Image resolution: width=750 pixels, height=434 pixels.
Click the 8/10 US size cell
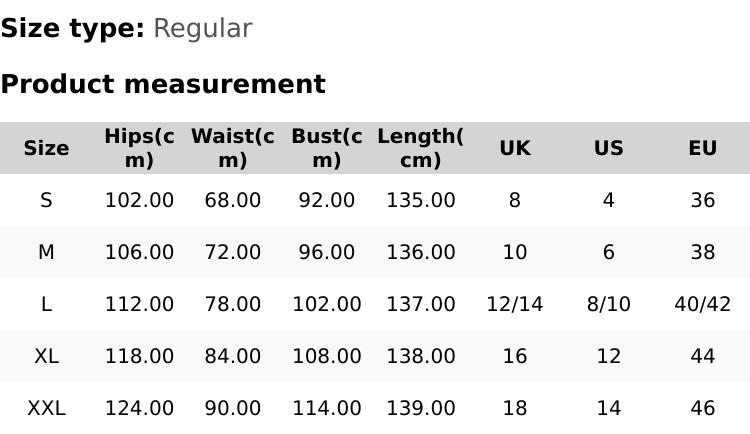pos(608,304)
